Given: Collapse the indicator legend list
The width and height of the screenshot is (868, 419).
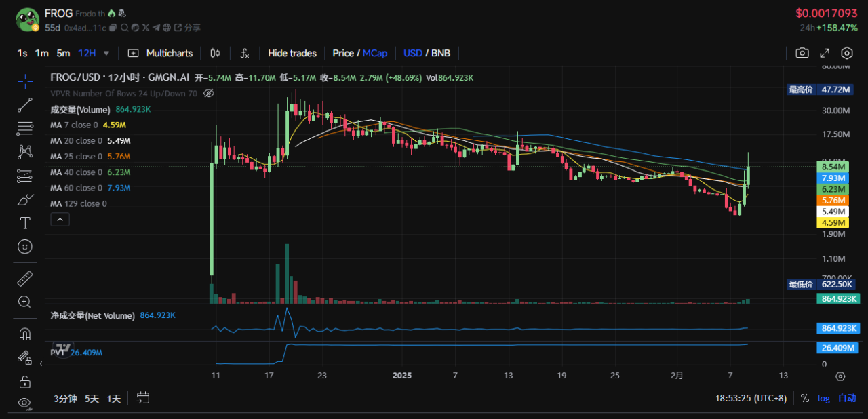Looking at the screenshot, I should 60,219.
